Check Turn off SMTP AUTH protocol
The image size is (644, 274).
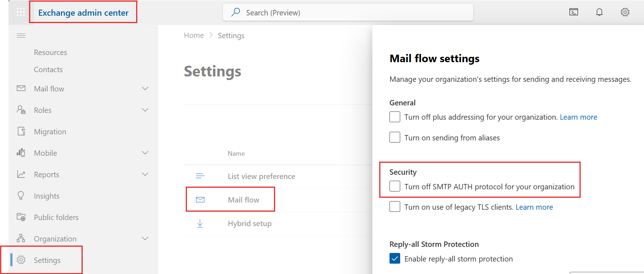395,186
